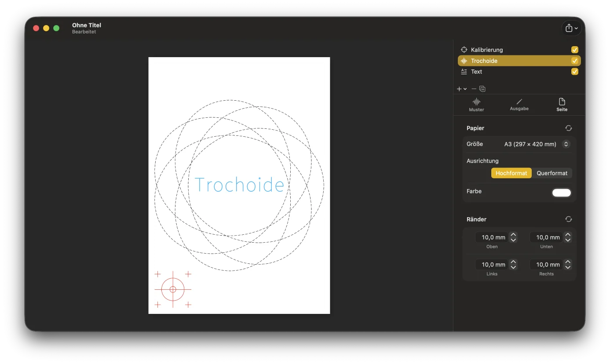Click the Text layer icon
The height and width of the screenshot is (364, 610).
[x=464, y=71]
